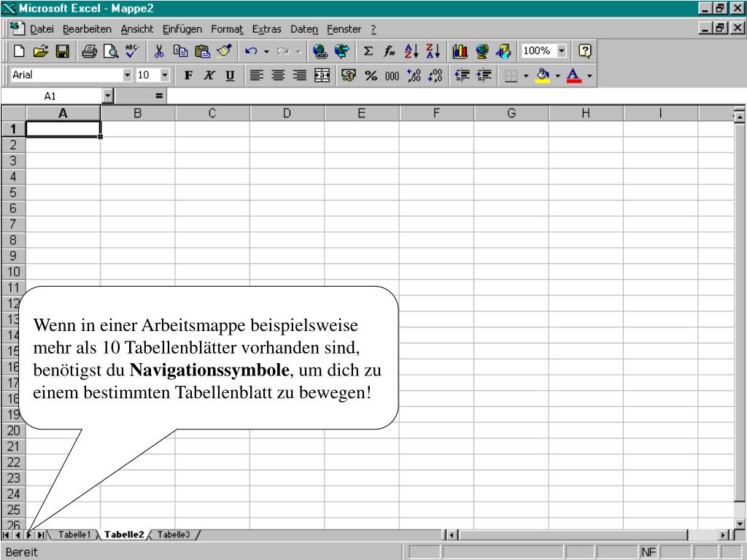Open the Format menu
The image size is (747, 560).
[227, 29]
